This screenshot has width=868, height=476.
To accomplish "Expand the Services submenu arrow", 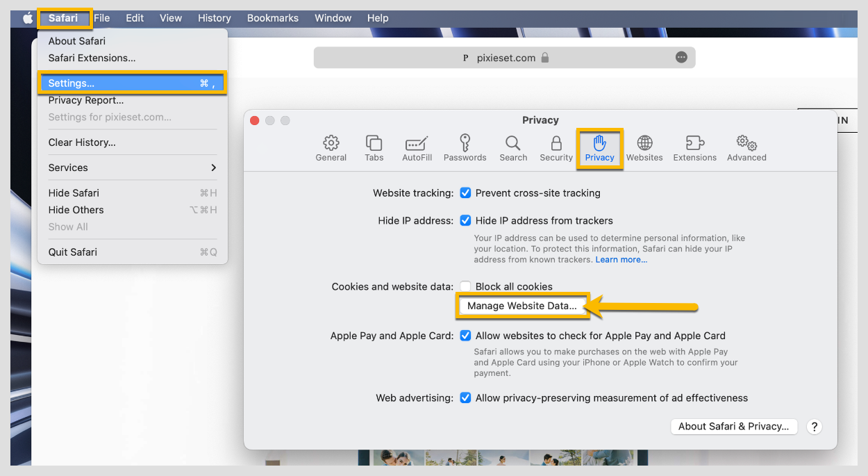I will (213, 167).
